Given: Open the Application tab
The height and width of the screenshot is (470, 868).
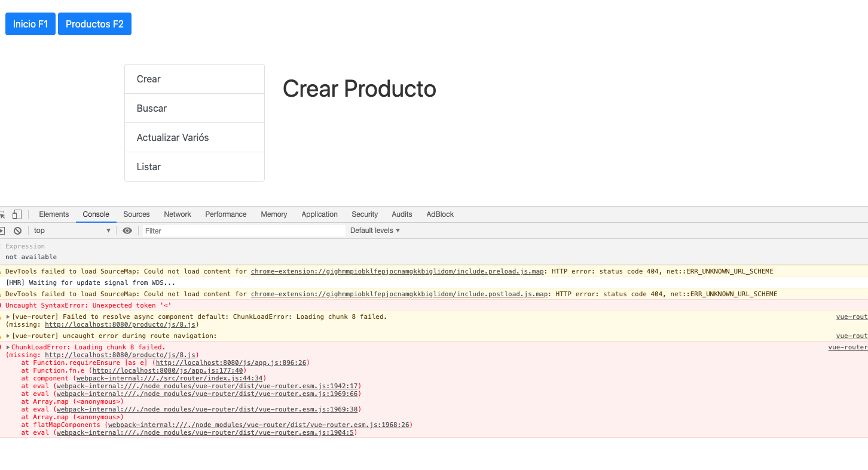Looking at the screenshot, I should tap(320, 214).
